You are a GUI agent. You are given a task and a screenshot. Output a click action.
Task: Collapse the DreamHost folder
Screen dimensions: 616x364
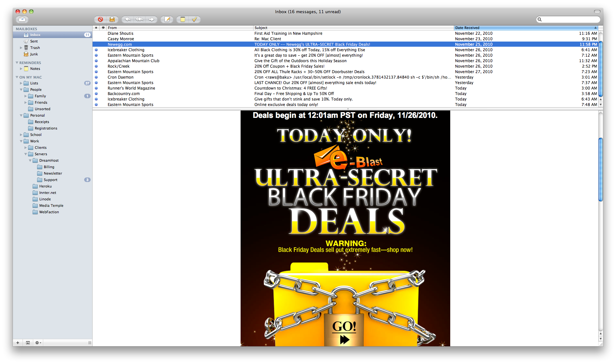pos(30,160)
